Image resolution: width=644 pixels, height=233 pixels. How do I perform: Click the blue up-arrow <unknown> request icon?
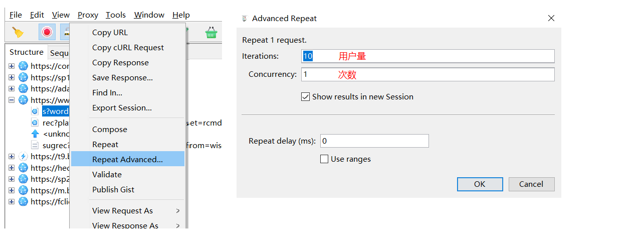[x=35, y=134]
